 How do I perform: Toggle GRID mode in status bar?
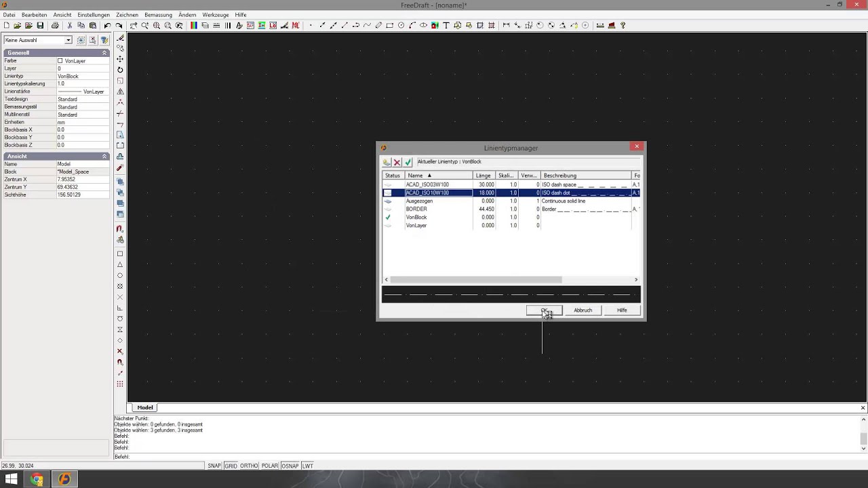(231, 466)
